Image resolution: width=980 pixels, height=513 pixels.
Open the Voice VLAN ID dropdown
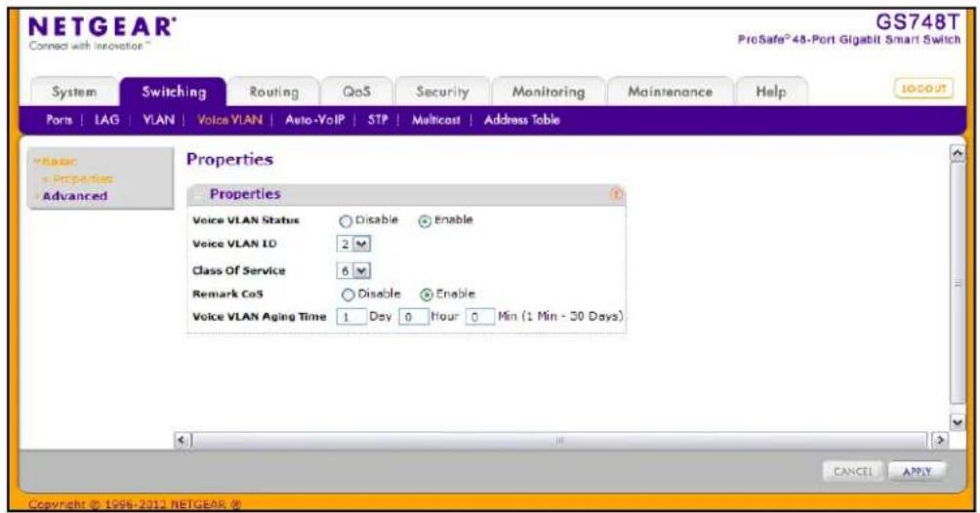[353, 245]
